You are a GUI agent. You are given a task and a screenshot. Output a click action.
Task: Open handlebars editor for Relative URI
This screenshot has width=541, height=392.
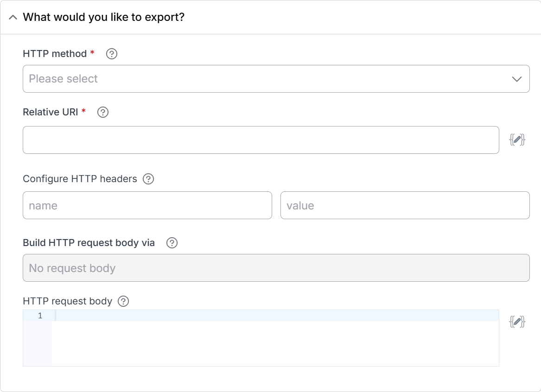pyautogui.click(x=517, y=139)
